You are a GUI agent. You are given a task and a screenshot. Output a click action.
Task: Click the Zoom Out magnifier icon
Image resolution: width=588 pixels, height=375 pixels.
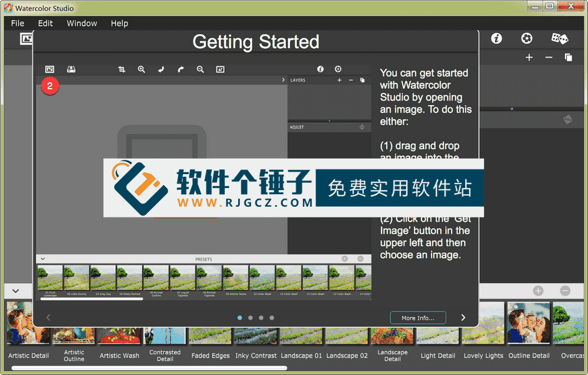click(x=200, y=69)
